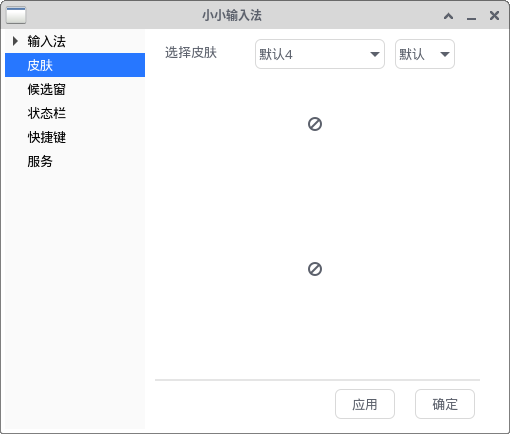The image size is (510, 434).
Task: Click the window menu icon in title bar
Action: [x=16, y=15]
